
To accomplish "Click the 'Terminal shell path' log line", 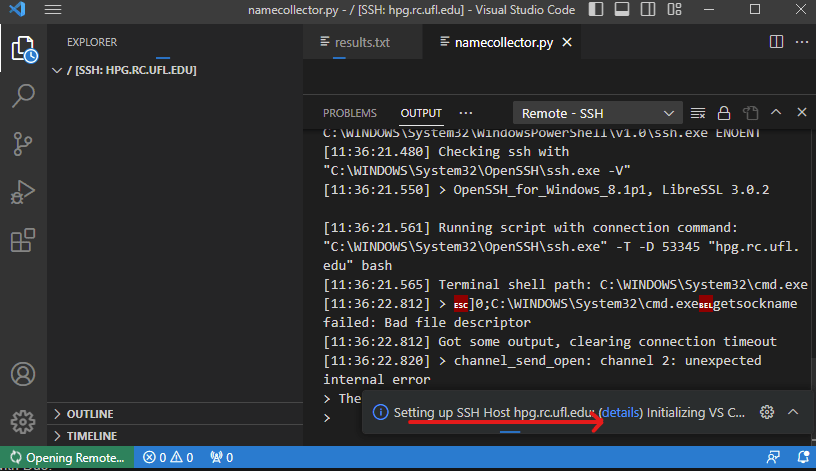I will coord(565,285).
